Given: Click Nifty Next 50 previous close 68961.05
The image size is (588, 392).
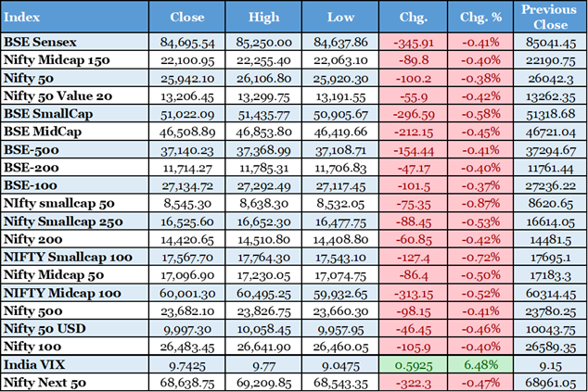Looking at the screenshot, I should pyautogui.click(x=549, y=381).
